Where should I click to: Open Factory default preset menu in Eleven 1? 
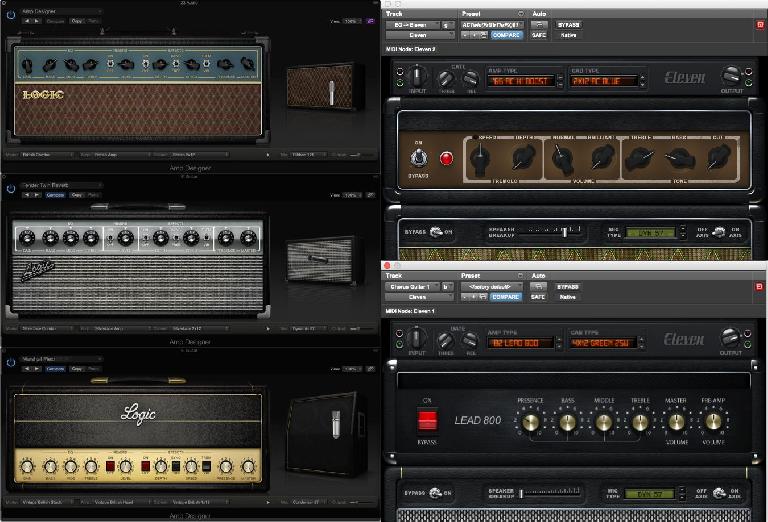coord(491,287)
